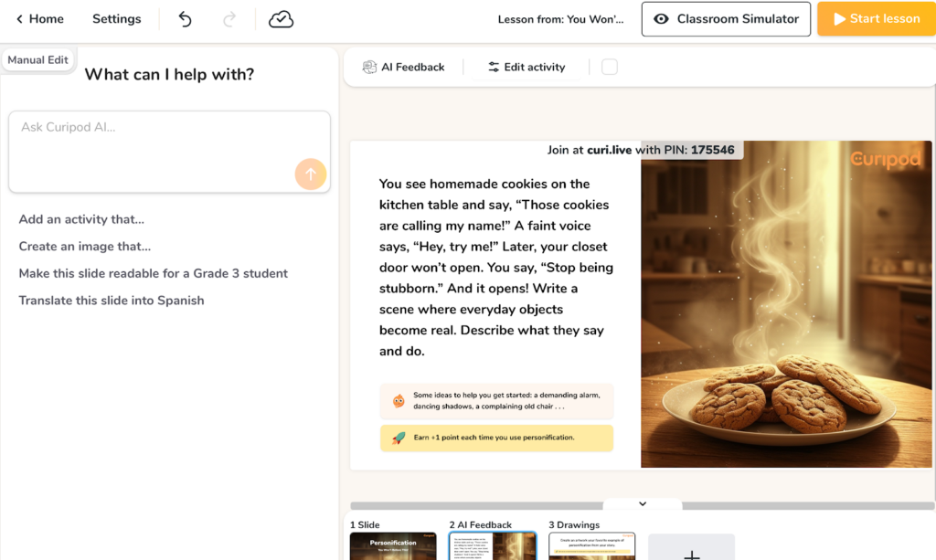Image resolution: width=936 pixels, height=560 pixels.
Task: Choose the 'Create an image that...' suggestion
Action: (85, 247)
